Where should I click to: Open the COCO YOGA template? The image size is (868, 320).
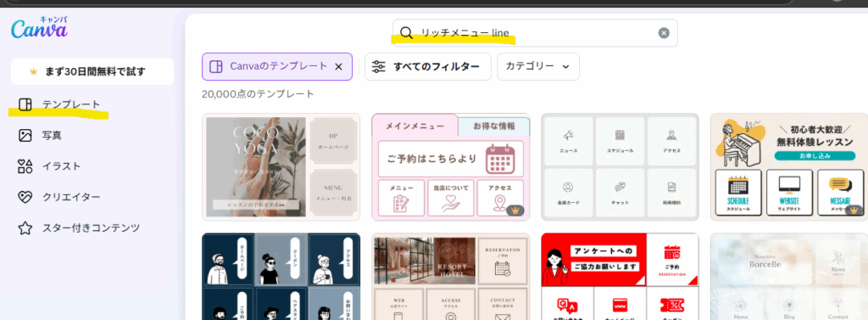281,167
